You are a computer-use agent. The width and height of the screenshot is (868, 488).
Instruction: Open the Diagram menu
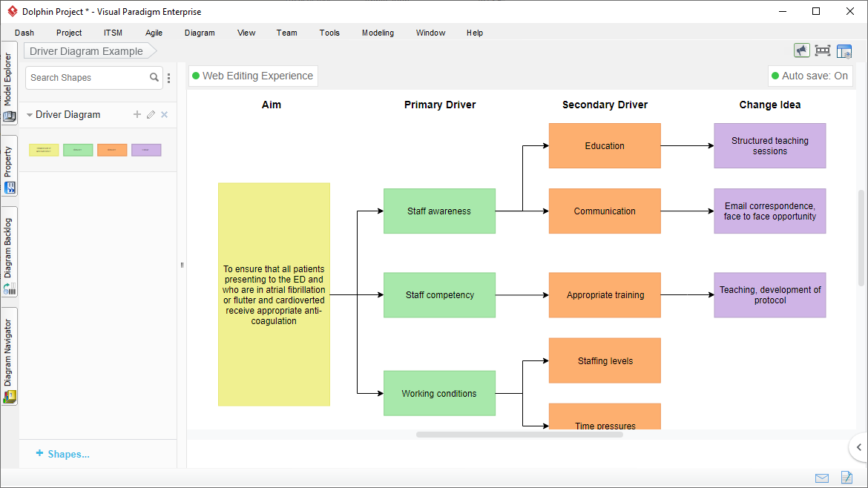tap(200, 33)
